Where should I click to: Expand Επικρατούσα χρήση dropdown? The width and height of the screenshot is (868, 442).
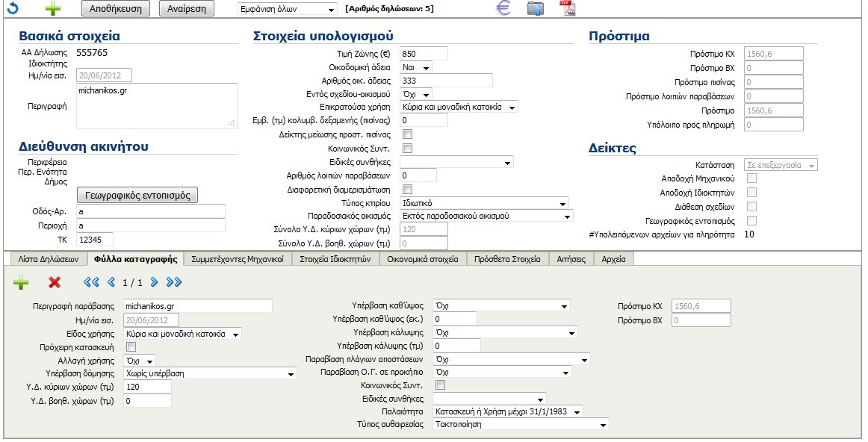coord(459,108)
